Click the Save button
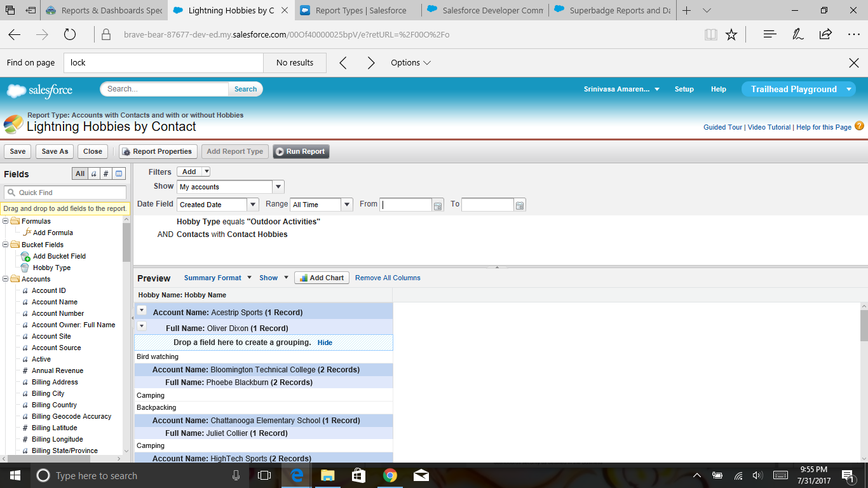Screen dimensions: 868x488 point(18,152)
